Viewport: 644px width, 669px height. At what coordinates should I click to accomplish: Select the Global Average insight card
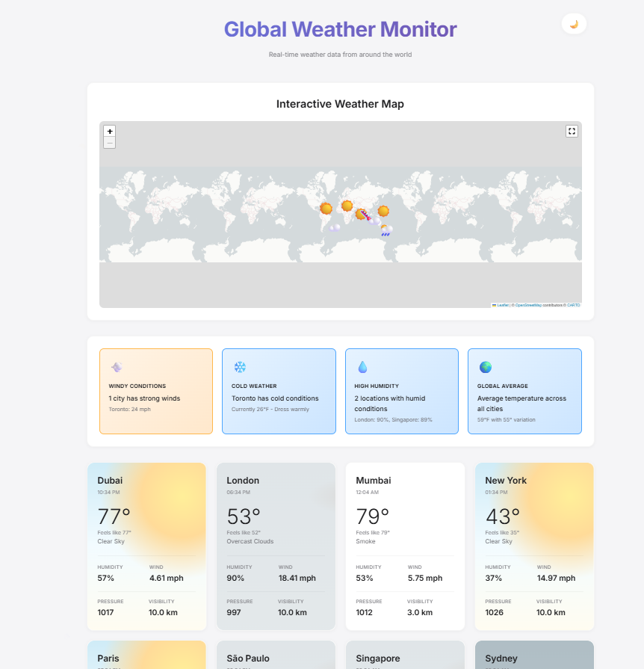tap(524, 391)
